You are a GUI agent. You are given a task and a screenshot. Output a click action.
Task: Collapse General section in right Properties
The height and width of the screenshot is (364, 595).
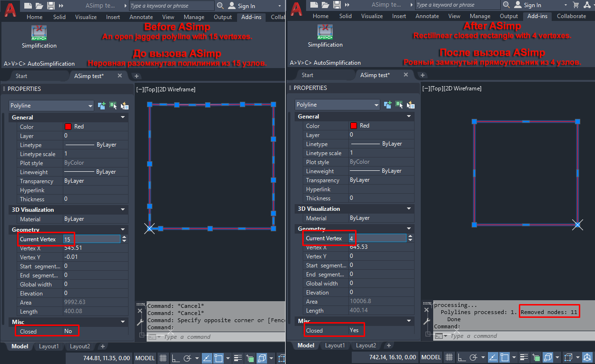409,116
